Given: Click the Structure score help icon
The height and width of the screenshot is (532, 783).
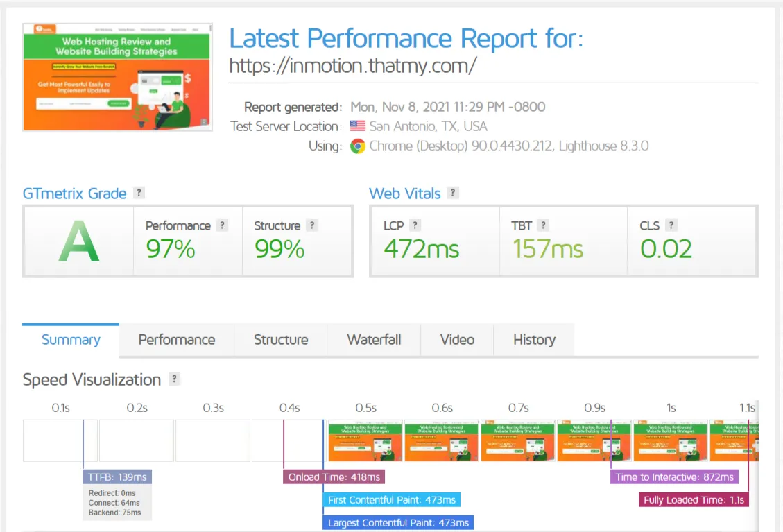Looking at the screenshot, I should point(311,225).
